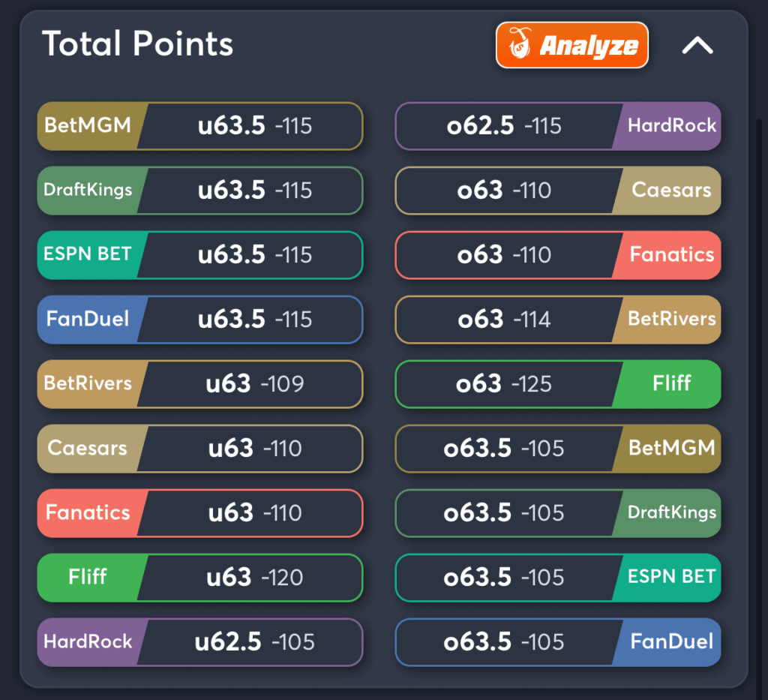
Task: Select HardRock over 62.5 at -115
Action: [558, 126]
